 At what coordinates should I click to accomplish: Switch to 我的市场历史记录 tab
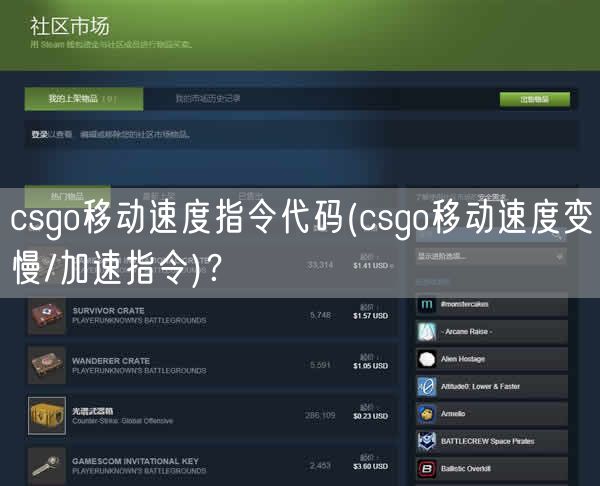point(208,99)
